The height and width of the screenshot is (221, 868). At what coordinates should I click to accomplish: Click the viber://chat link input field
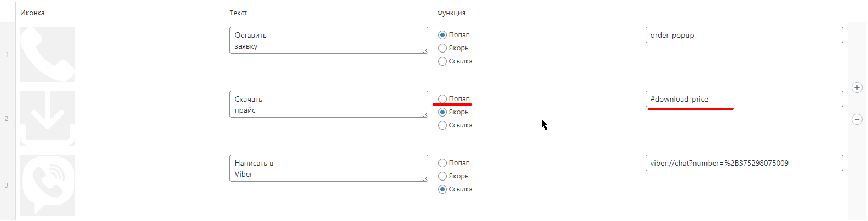click(744, 163)
